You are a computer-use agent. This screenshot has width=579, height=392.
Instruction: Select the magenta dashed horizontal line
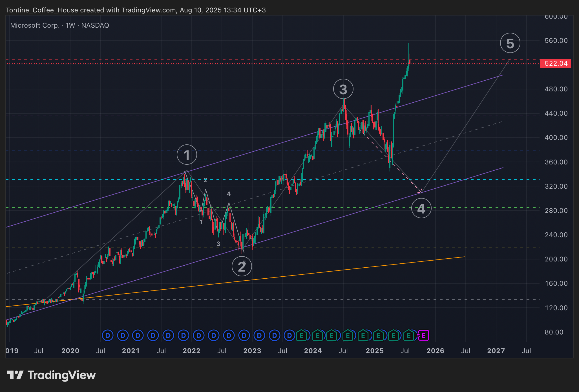click(x=273, y=116)
